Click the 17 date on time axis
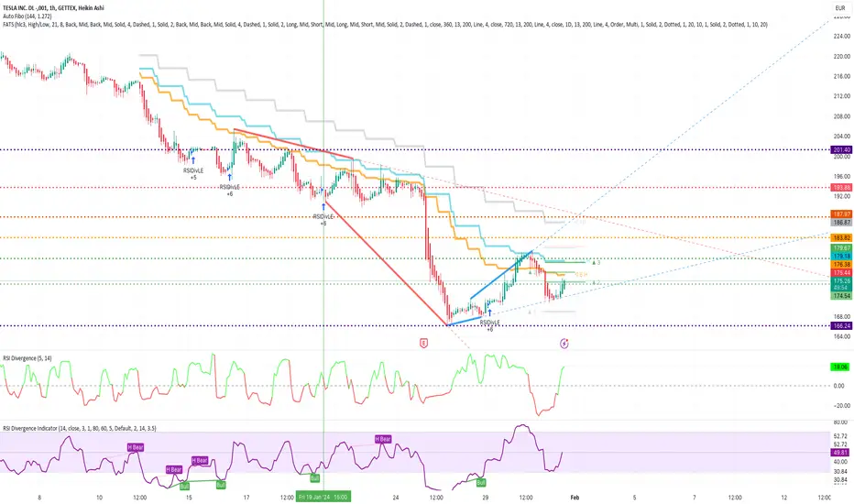 (x=246, y=498)
